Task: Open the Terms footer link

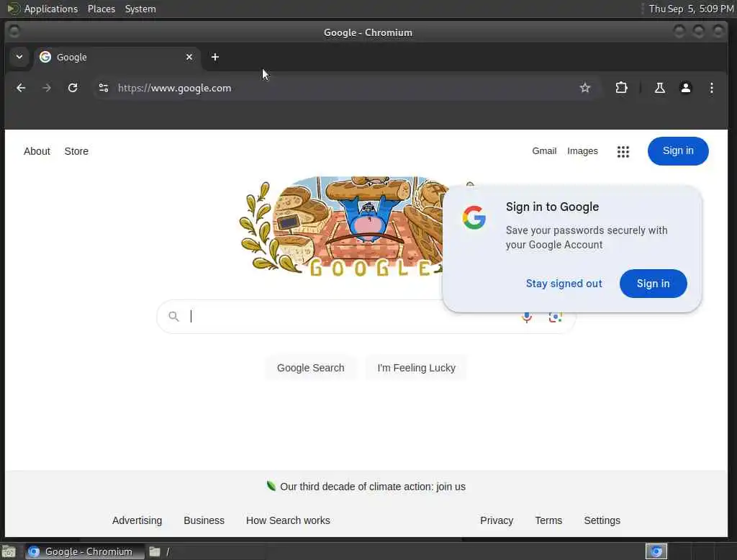Action: pos(548,520)
